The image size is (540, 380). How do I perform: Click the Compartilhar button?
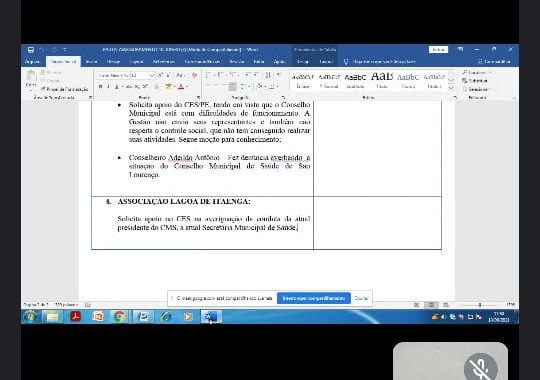[x=494, y=62]
